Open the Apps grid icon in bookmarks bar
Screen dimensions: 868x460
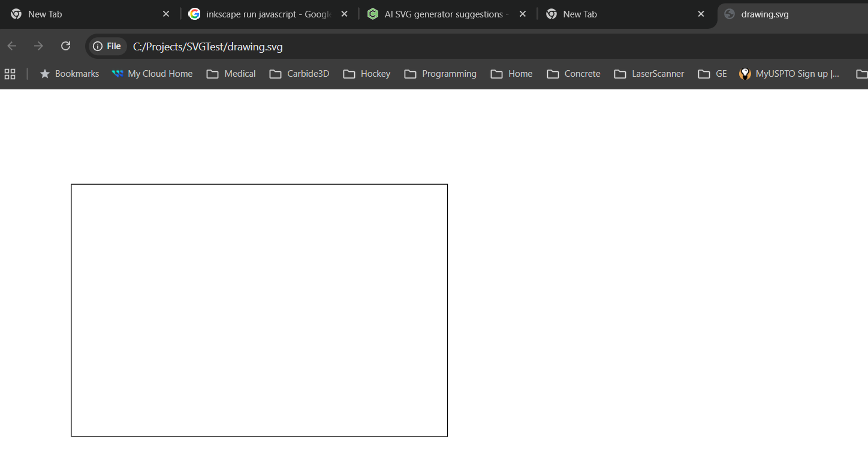[10, 74]
